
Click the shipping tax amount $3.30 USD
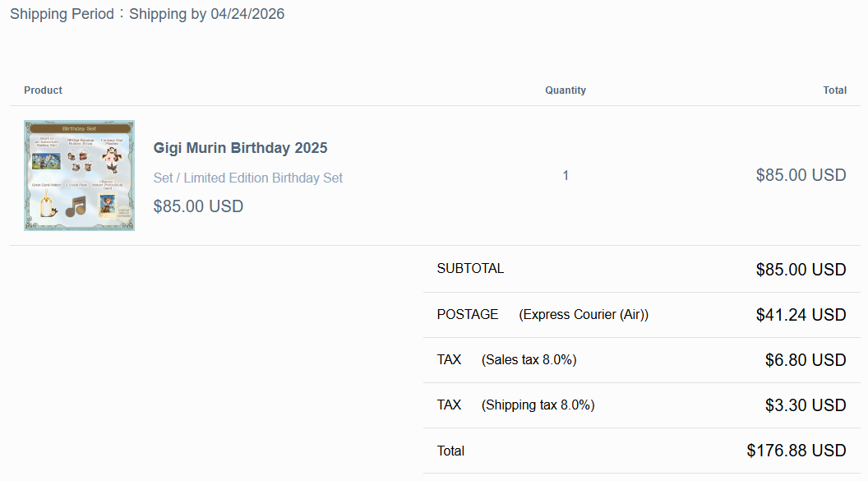805,405
